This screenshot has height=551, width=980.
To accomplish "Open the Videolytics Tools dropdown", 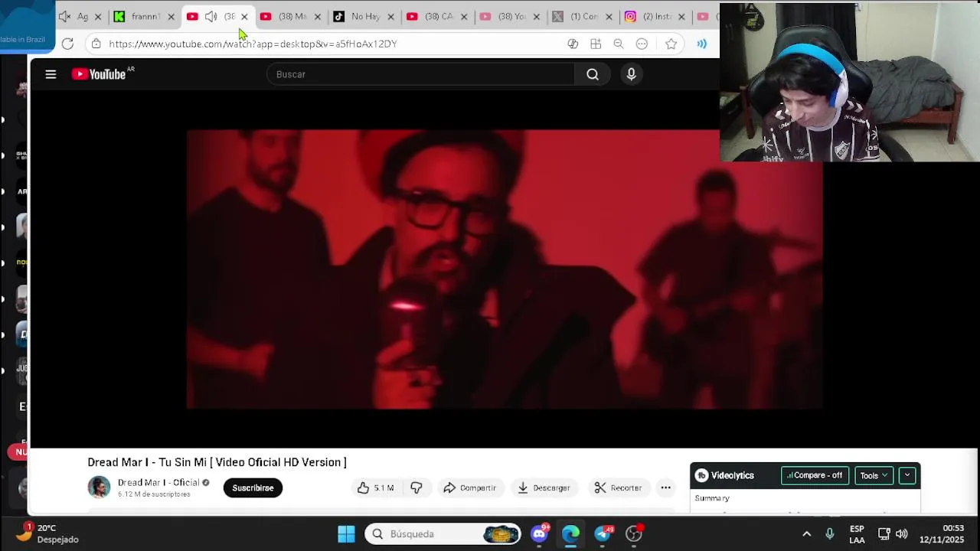I will click(x=874, y=475).
